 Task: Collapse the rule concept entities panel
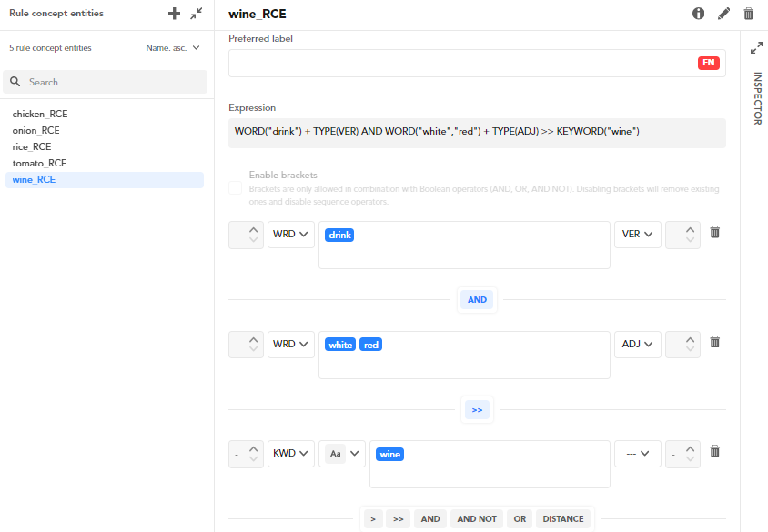coord(197,14)
